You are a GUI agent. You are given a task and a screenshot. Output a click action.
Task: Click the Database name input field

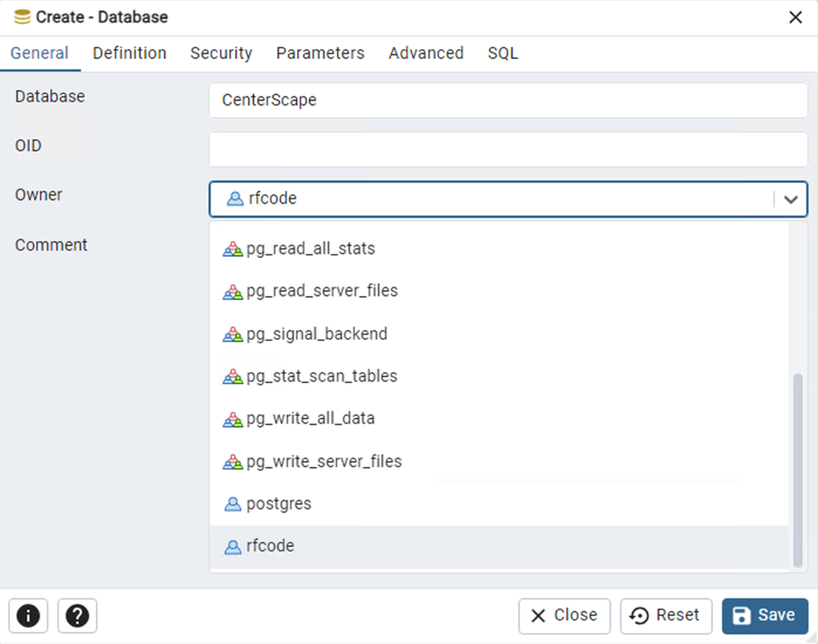[508, 100]
